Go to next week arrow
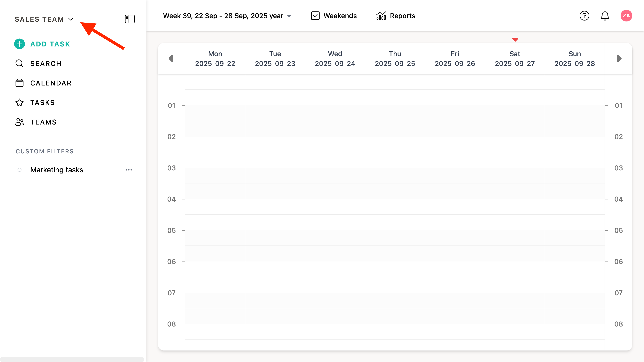 tap(619, 59)
